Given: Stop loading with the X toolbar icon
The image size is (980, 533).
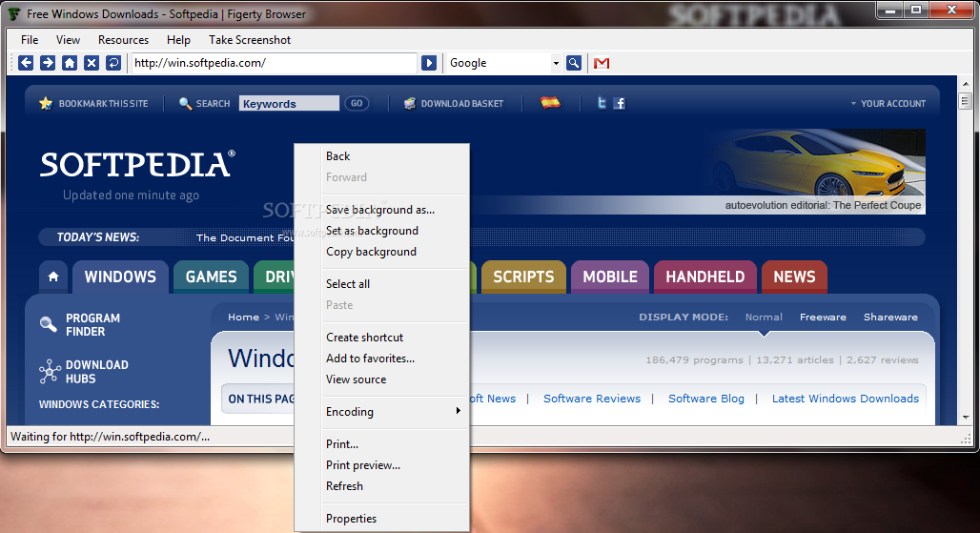Looking at the screenshot, I should coord(92,63).
